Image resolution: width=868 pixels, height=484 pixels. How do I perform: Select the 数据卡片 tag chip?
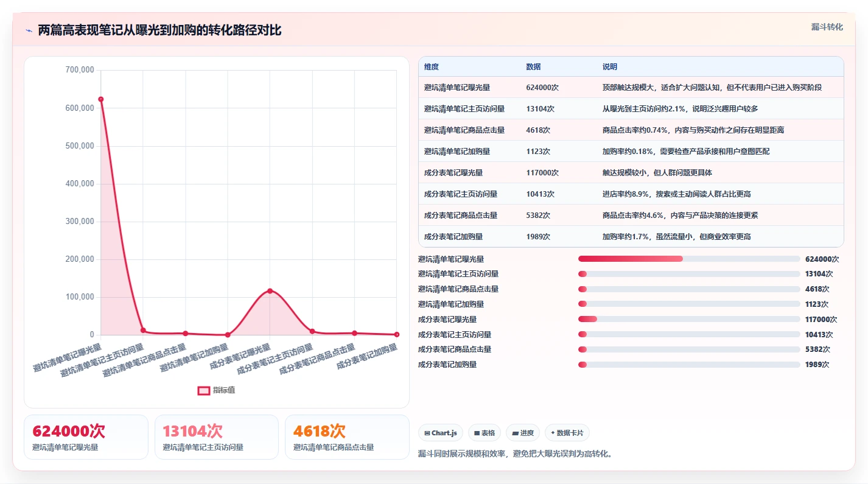[x=567, y=433]
